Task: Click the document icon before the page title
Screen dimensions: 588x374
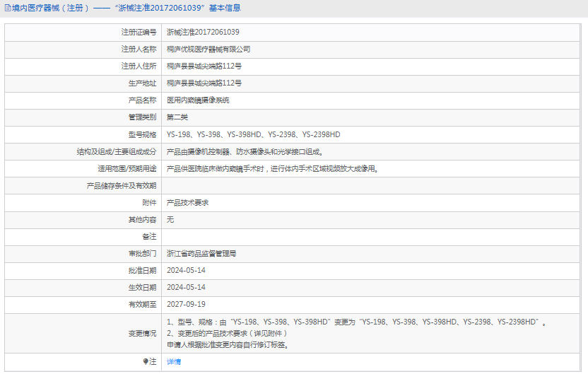Action: (x=8, y=8)
